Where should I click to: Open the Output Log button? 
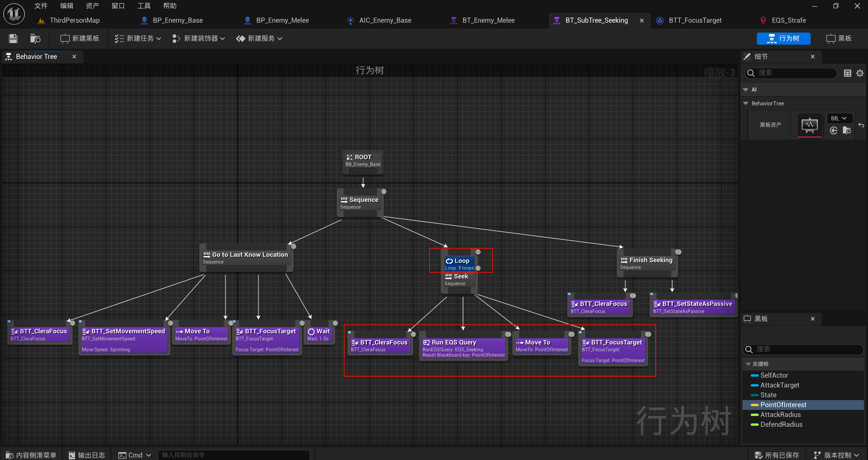coord(87,455)
